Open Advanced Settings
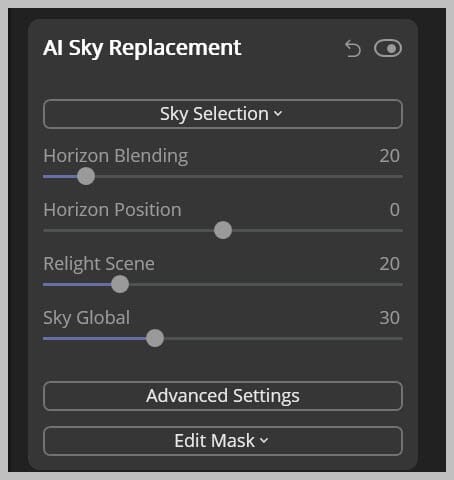This screenshot has height=480, width=454. tap(223, 396)
